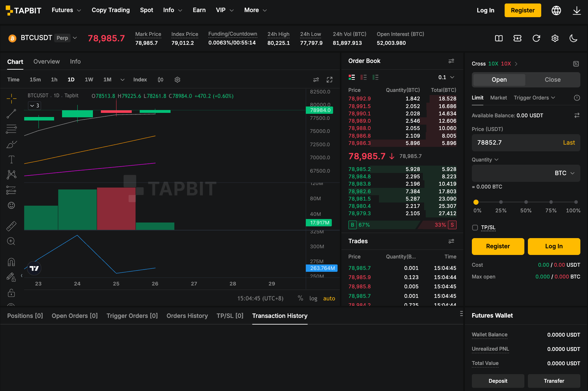This screenshot has width=588, height=391.
Task: Open the candlestick chart type icon
Action: click(161, 80)
